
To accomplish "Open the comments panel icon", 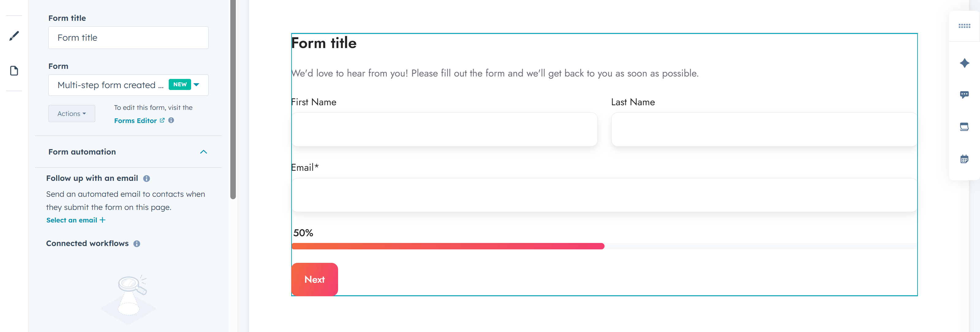I will point(964,95).
